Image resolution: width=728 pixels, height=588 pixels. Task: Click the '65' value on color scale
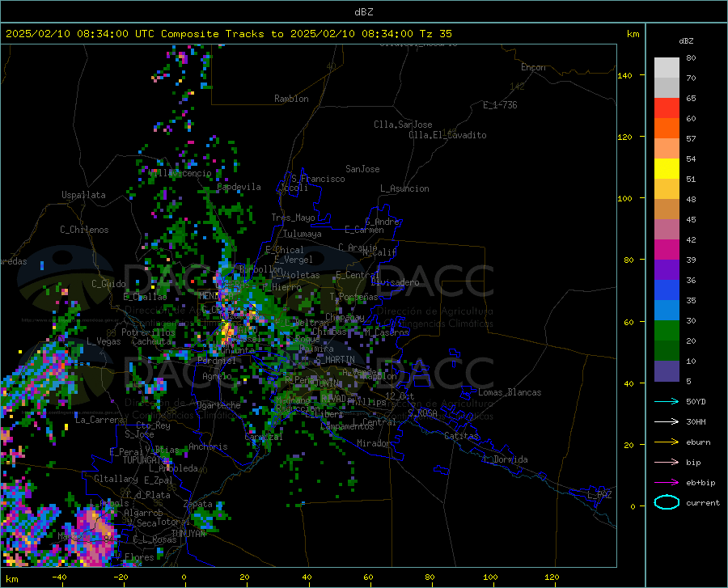[691, 99]
